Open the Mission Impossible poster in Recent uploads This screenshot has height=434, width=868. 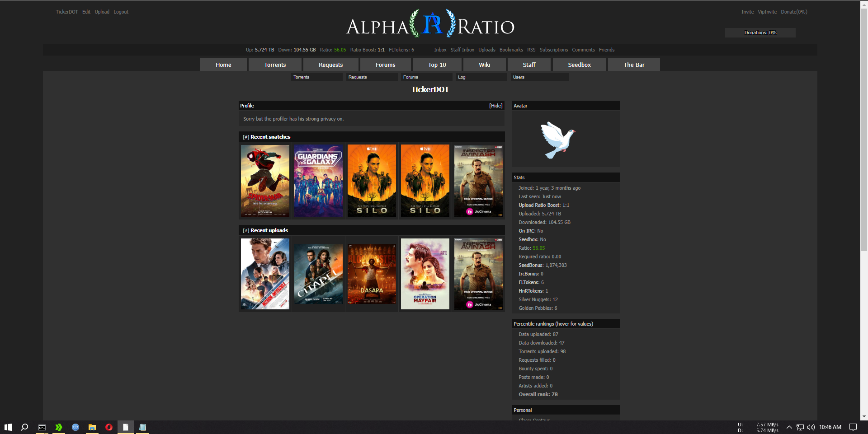click(265, 274)
